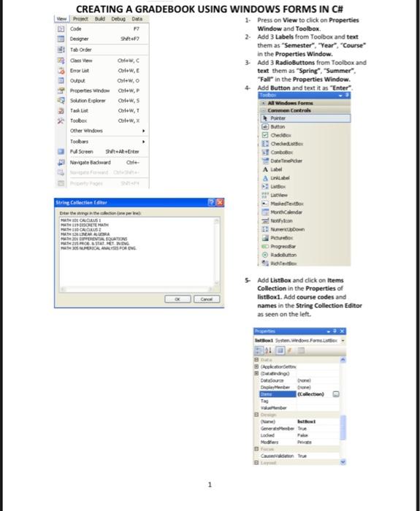Select the ProgressBar control in Toolbox
This screenshot has height=511, width=420.
[305, 247]
